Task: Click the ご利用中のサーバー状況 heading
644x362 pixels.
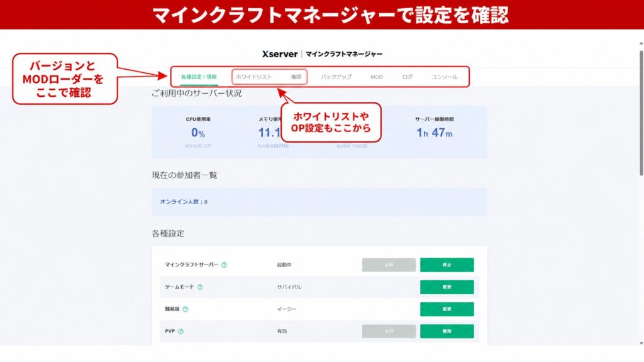Action: pos(196,93)
